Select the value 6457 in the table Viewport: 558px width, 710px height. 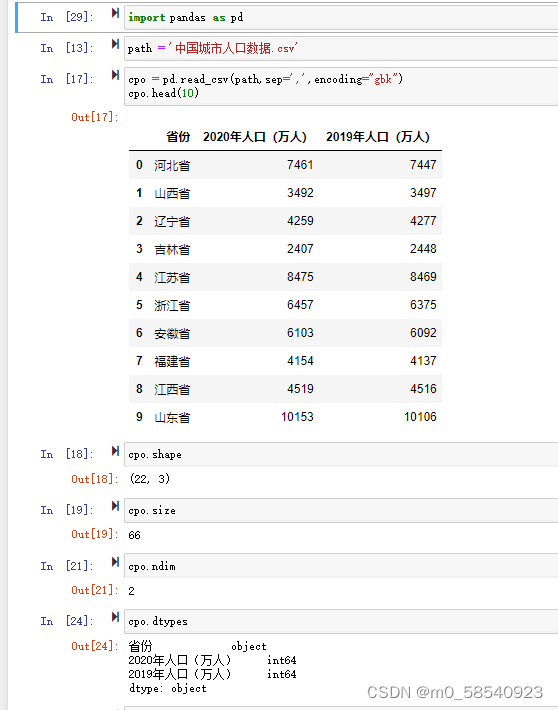pyautogui.click(x=300, y=305)
